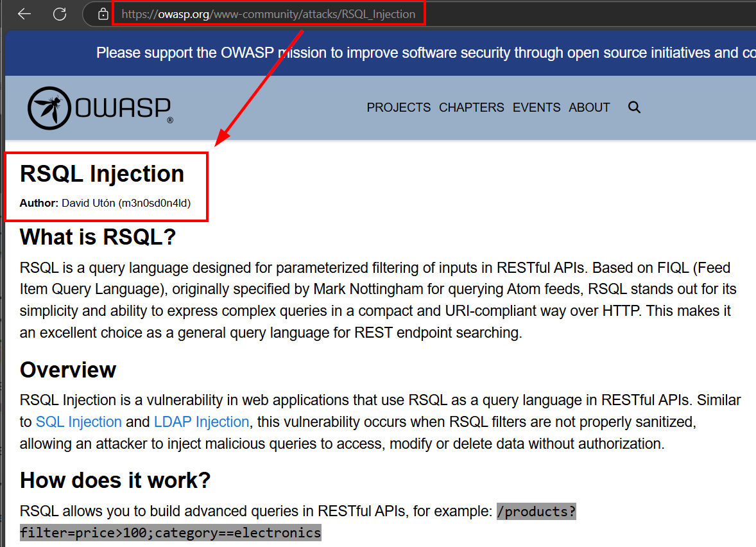Click the '/products?' code snippet

(x=536, y=511)
